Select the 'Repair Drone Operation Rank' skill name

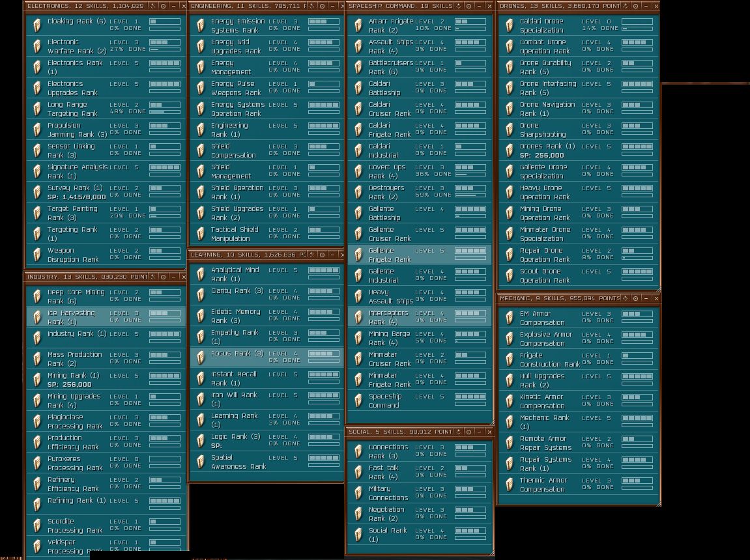tap(545, 255)
